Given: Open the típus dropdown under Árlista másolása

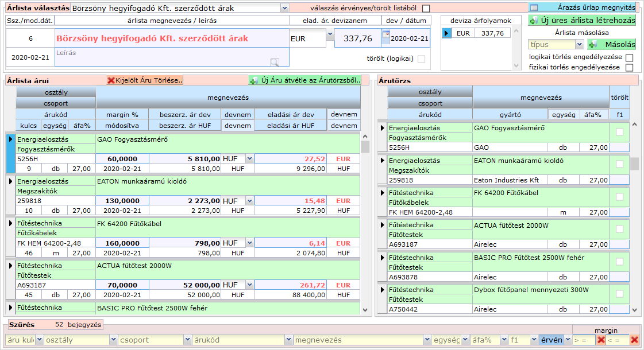Looking at the screenshot, I should point(580,44).
